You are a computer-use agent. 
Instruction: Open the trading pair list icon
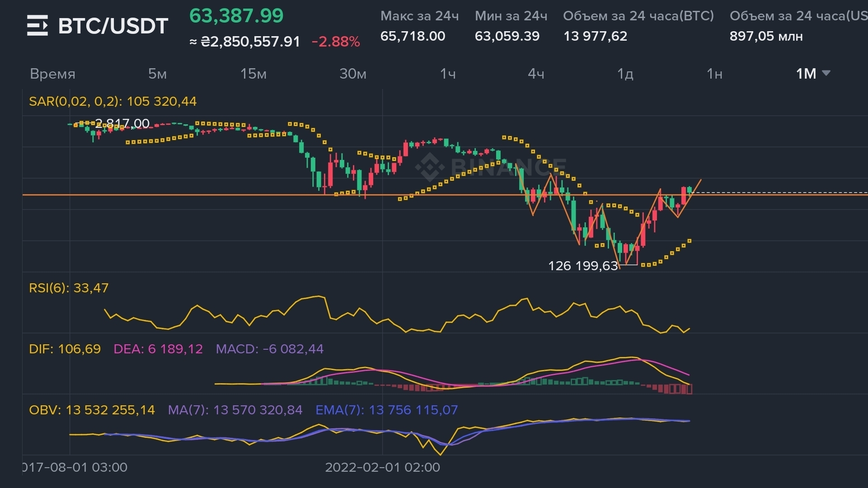click(x=38, y=25)
